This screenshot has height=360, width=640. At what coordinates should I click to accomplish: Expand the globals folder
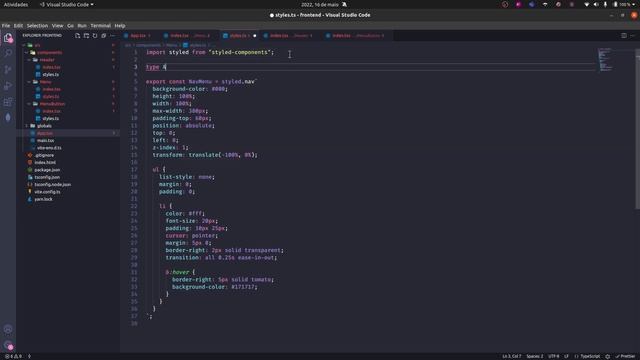[44, 126]
